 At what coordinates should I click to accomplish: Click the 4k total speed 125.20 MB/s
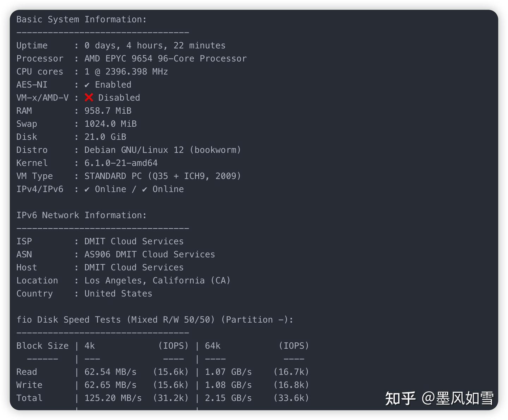[x=113, y=398]
